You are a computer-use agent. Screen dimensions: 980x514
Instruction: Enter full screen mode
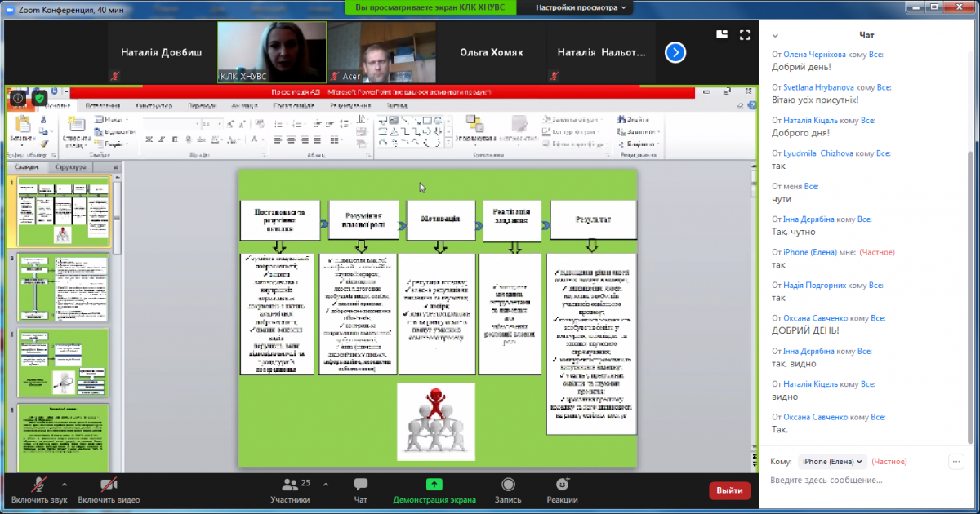coord(744,34)
